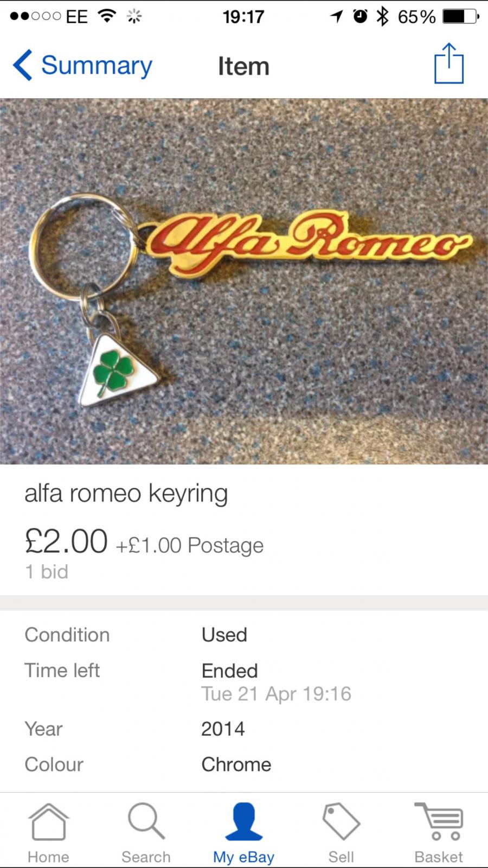Tap the back chevron next to Summary
This screenshot has height=868, width=488.
(x=23, y=65)
